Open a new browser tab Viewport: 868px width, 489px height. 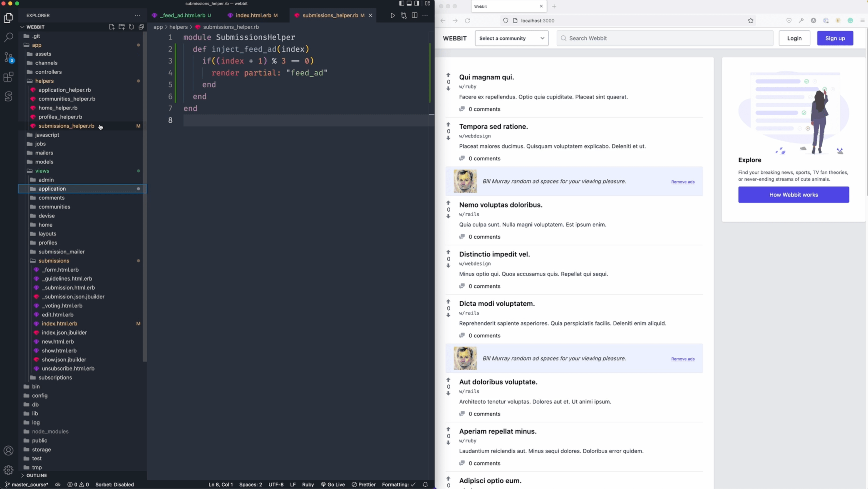click(x=554, y=6)
